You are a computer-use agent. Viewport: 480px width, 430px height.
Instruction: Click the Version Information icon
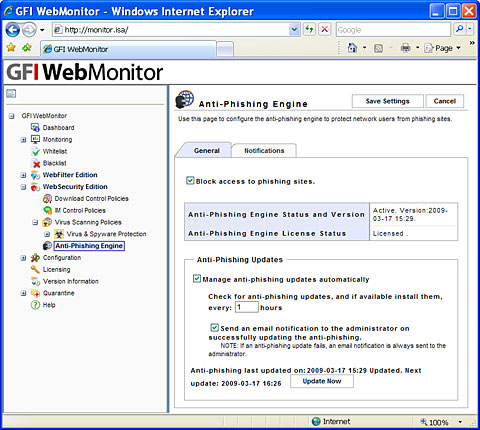(35, 281)
